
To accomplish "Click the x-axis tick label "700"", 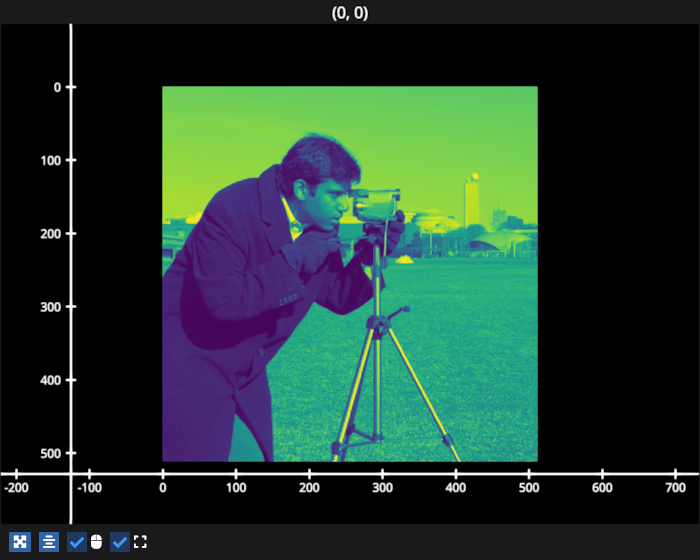I will (675, 488).
